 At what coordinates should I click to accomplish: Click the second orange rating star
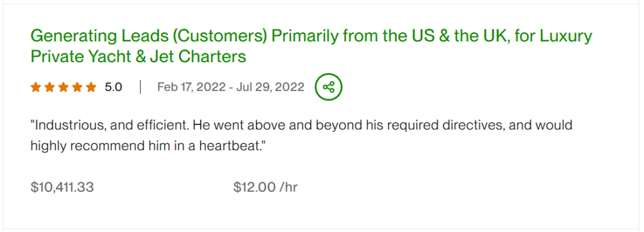pos(50,87)
